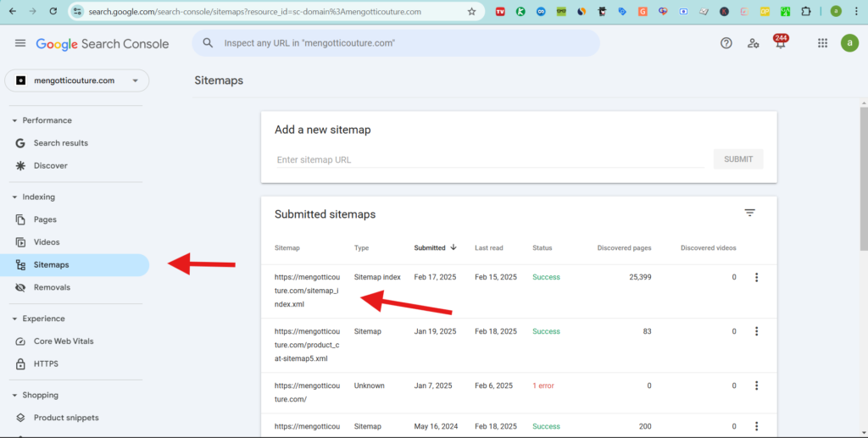Open the submitted sitemaps filter icon
Screen dimensions: 868x438
click(x=749, y=213)
